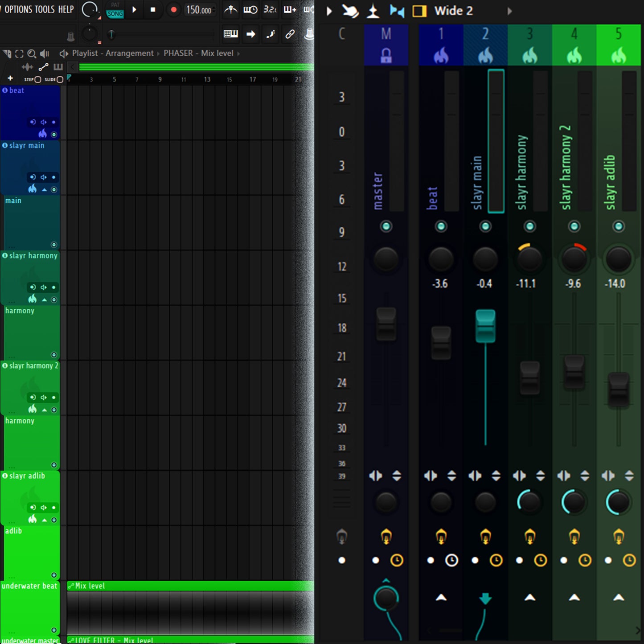Select the 150.000 tempo field
Image resolution: width=644 pixels, height=644 pixels.
click(x=199, y=10)
